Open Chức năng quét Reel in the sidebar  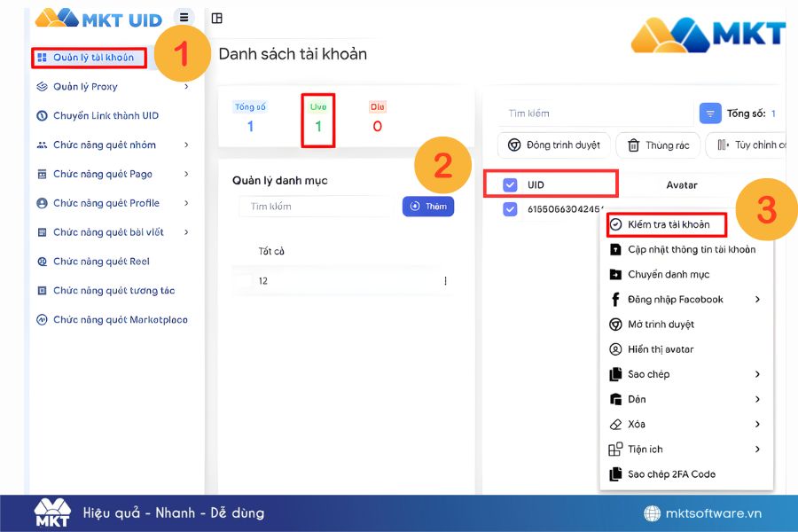click(x=100, y=262)
